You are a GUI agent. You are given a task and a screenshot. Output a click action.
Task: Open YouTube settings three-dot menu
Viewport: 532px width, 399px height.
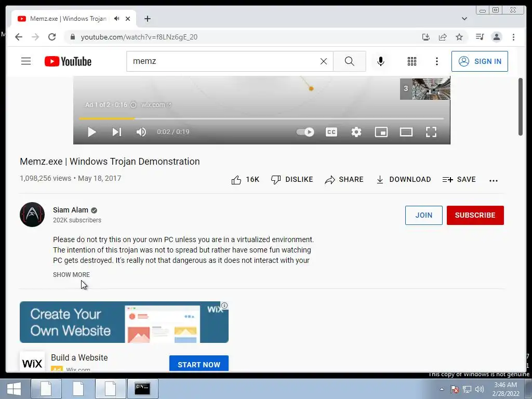tap(436, 61)
